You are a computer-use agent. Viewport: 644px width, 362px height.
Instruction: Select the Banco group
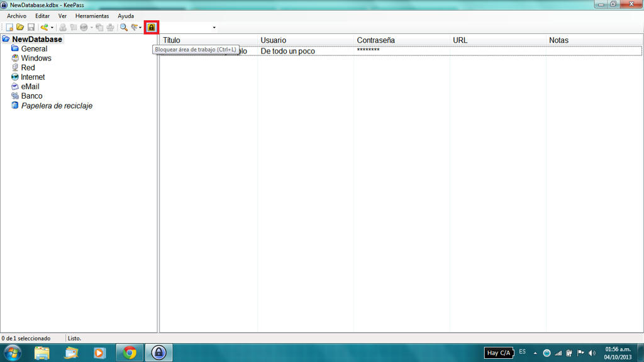point(31,96)
